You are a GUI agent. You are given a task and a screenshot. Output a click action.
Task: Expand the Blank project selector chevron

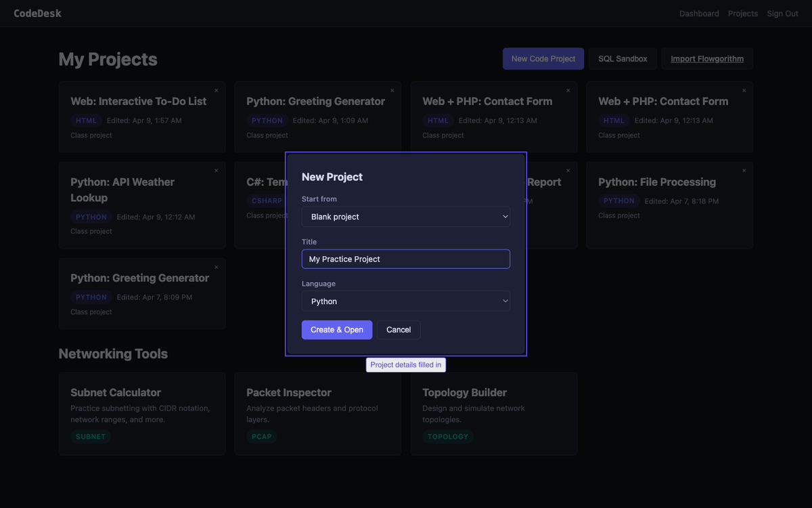pos(505,216)
